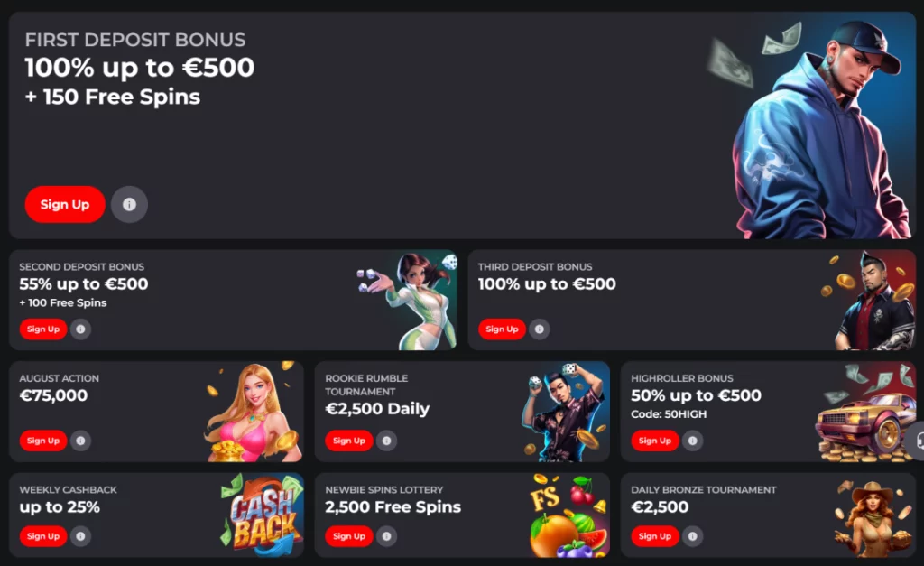
Task: Sign Up for Highroller Bonus
Action: pos(655,441)
